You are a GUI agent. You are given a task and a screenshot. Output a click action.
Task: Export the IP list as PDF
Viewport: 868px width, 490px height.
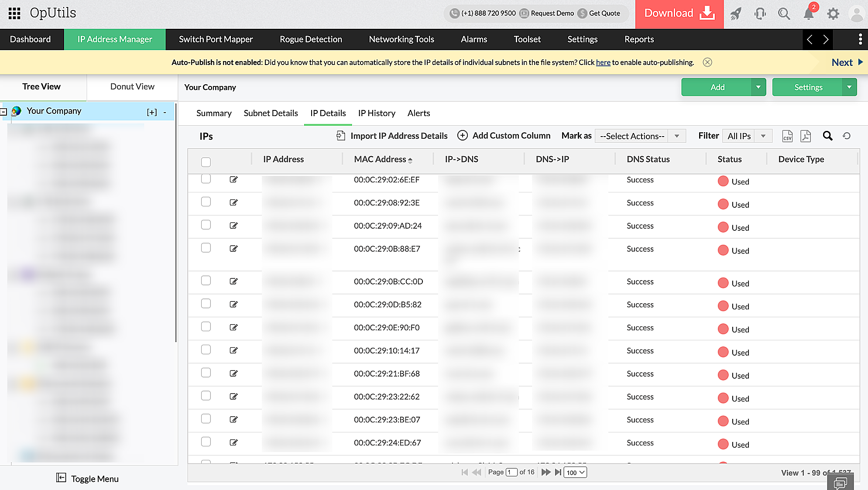click(x=806, y=136)
